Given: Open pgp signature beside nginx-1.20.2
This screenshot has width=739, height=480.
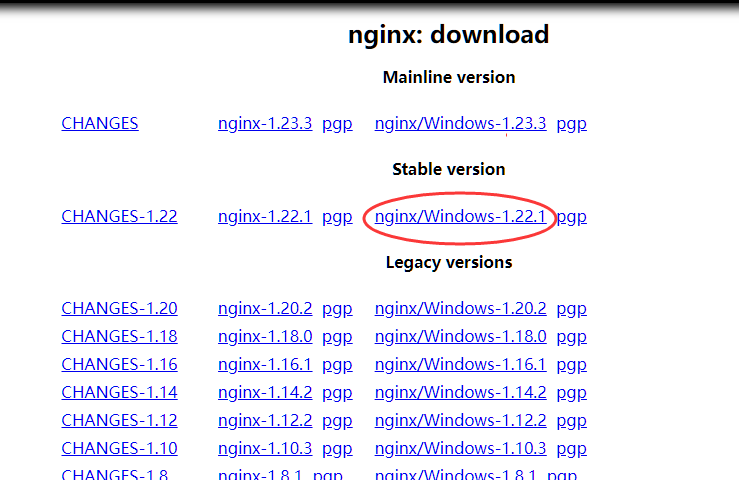Looking at the screenshot, I should pyautogui.click(x=337, y=309).
